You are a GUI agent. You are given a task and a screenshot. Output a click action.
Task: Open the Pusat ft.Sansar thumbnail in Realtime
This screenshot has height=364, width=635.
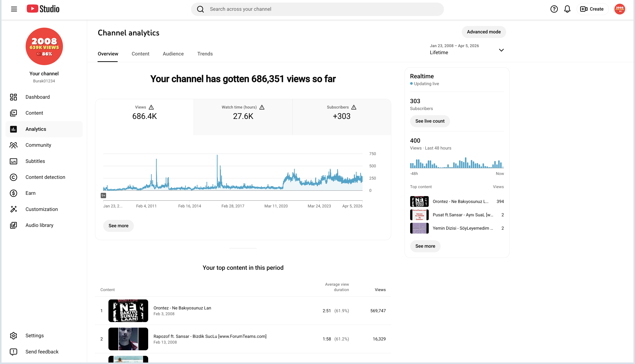pos(419,215)
